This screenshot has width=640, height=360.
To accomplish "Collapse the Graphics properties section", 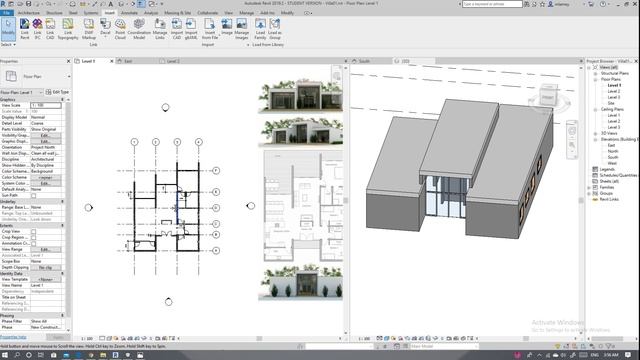I will [62, 99].
